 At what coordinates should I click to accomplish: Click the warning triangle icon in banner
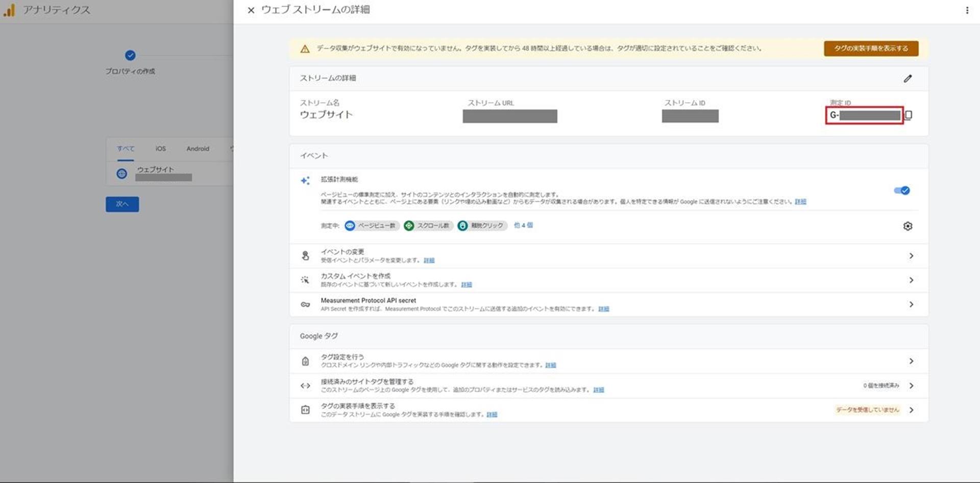click(305, 49)
